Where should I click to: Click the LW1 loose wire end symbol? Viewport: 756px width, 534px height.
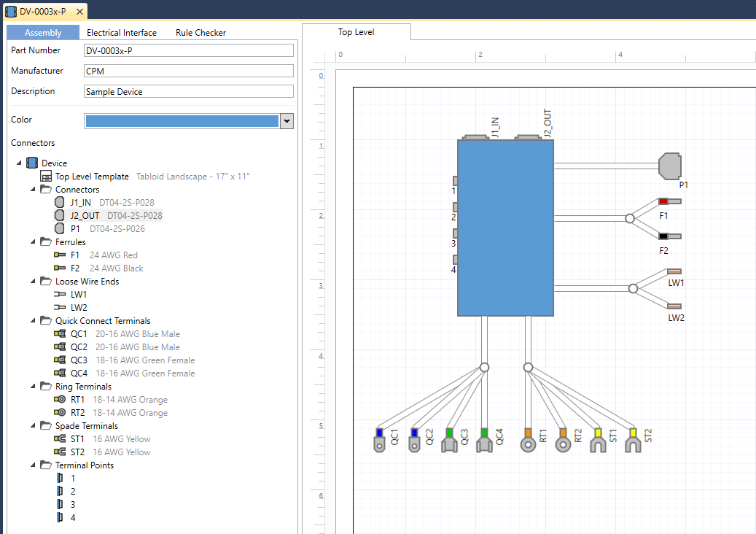coord(674,271)
